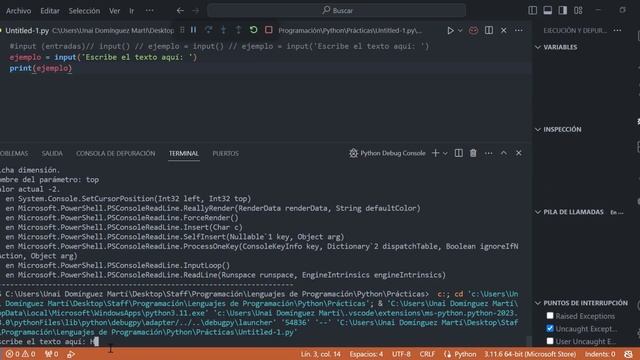Run the Python file with play icon

[x=450, y=31]
